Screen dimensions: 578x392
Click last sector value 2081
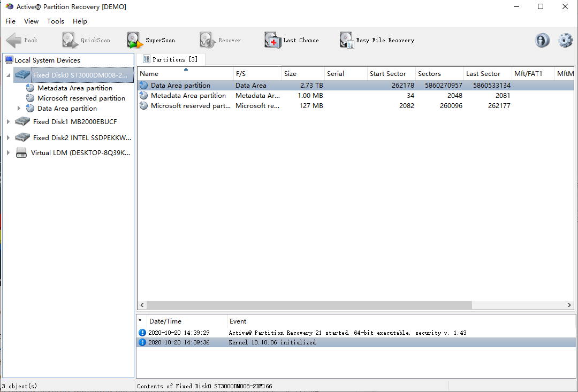click(x=503, y=96)
